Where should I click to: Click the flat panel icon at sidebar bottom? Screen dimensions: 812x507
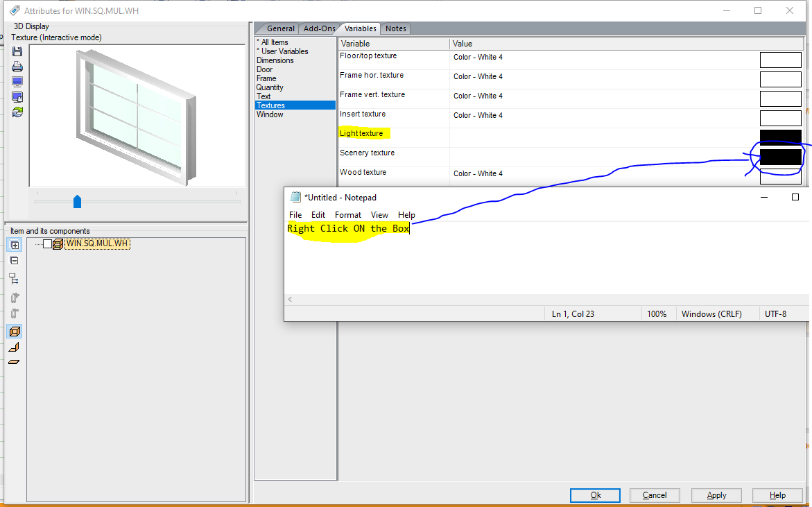[14, 362]
